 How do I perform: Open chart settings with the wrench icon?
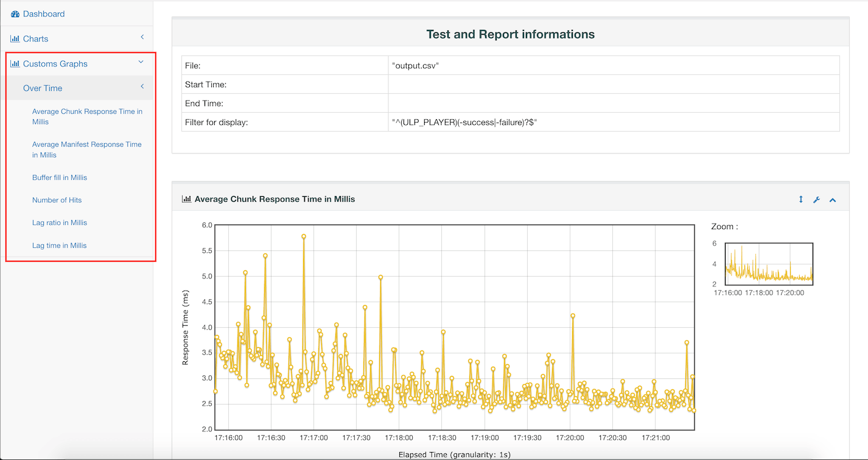click(817, 200)
